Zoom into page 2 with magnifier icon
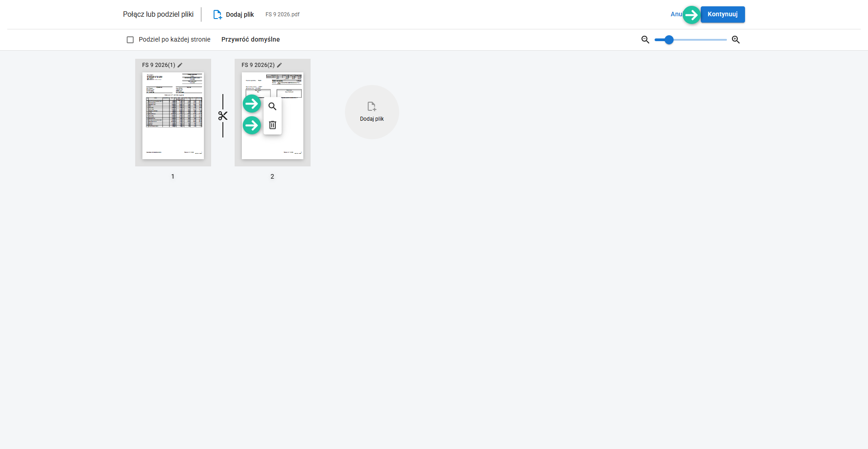868x449 pixels. [x=272, y=107]
